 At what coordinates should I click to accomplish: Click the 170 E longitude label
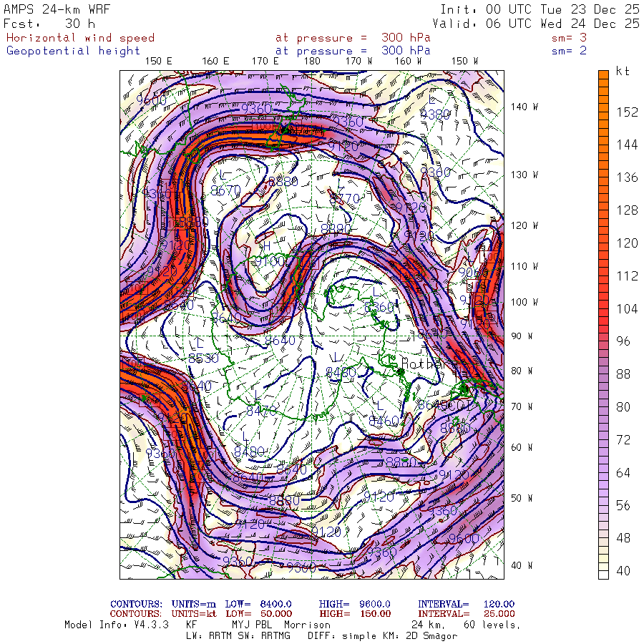pyautogui.click(x=265, y=62)
